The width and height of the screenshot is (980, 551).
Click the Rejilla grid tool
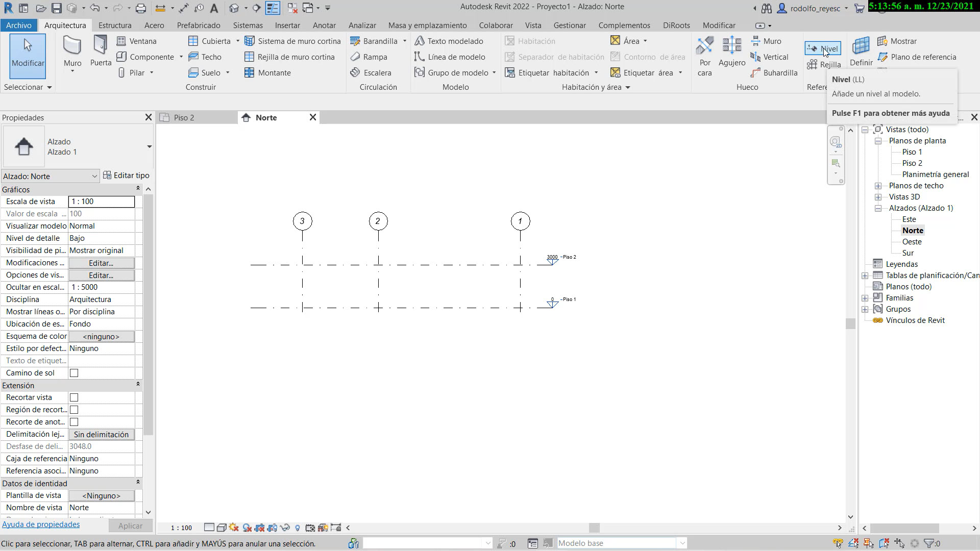(x=824, y=64)
